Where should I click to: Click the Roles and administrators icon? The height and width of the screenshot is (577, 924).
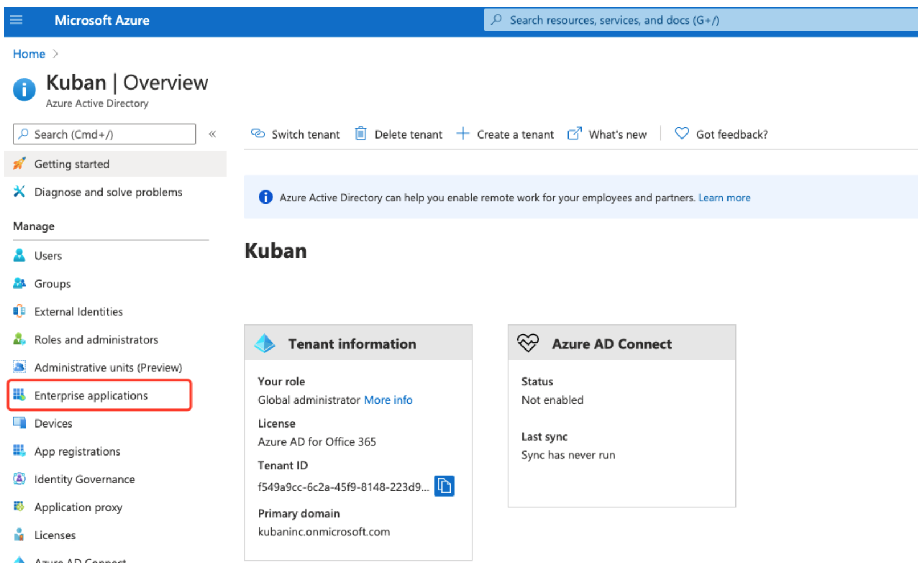pyautogui.click(x=19, y=339)
